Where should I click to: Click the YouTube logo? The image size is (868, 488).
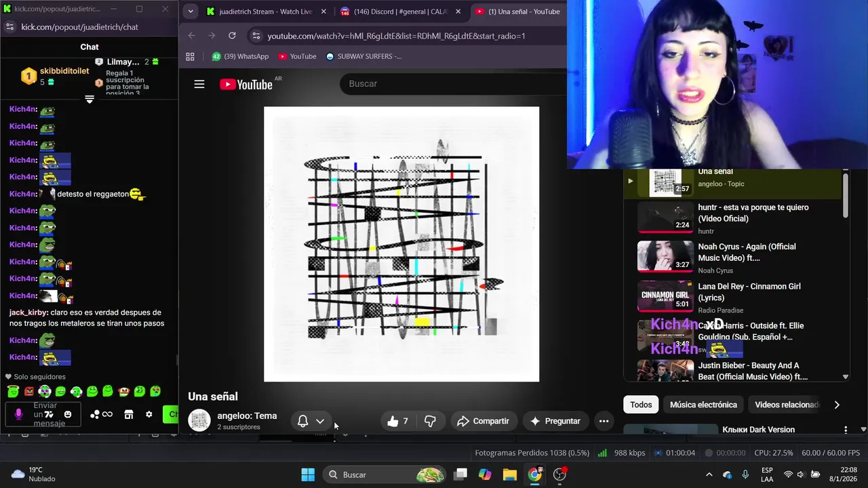click(246, 84)
